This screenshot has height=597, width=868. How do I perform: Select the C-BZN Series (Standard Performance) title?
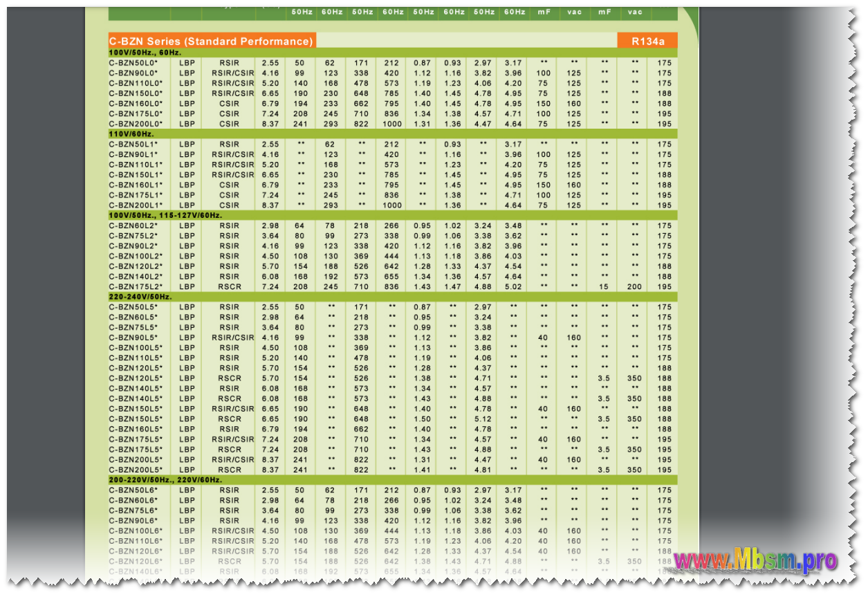point(211,42)
